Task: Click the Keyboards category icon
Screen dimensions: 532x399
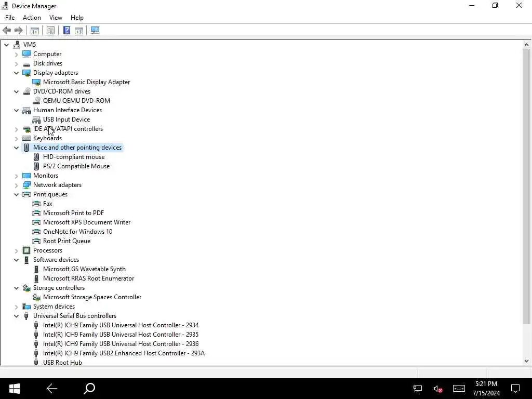Action: coord(26,138)
